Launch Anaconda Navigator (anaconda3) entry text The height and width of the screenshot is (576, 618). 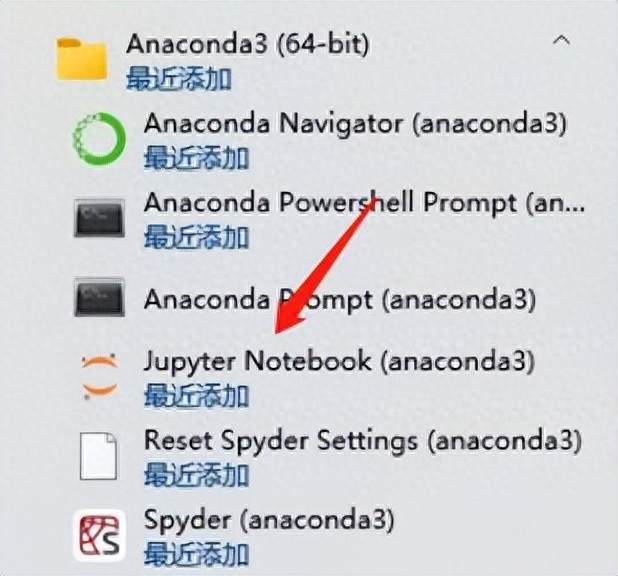(355, 123)
